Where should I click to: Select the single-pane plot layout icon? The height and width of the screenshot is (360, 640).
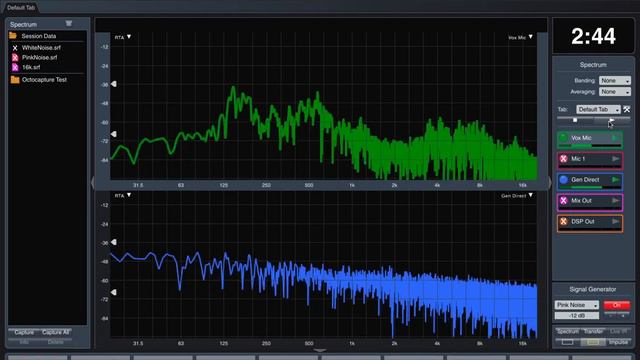click(x=567, y=342)
